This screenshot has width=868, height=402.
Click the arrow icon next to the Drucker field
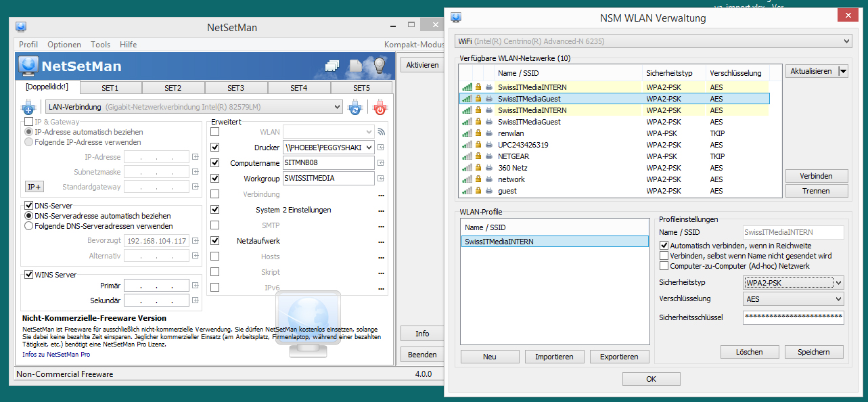coord(381,148)
